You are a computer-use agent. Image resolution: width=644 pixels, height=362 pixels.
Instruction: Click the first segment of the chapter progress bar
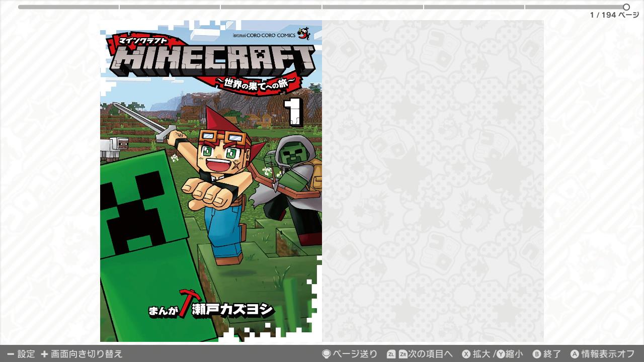point(68,7)
